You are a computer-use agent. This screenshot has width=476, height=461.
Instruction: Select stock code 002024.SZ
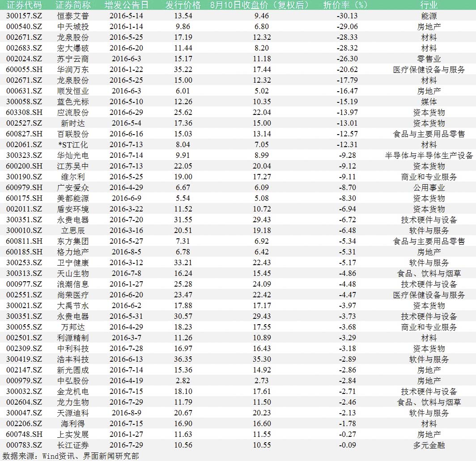(24, 59)
